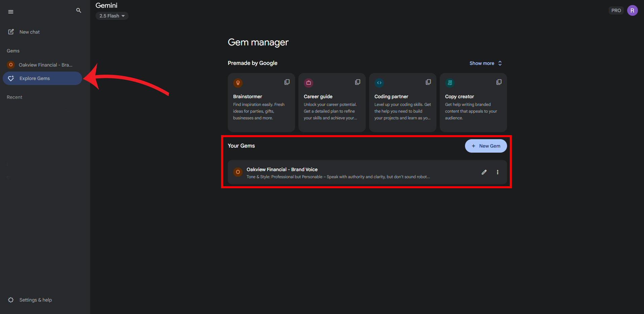Open the Settings gear icon

click(10, 300)
